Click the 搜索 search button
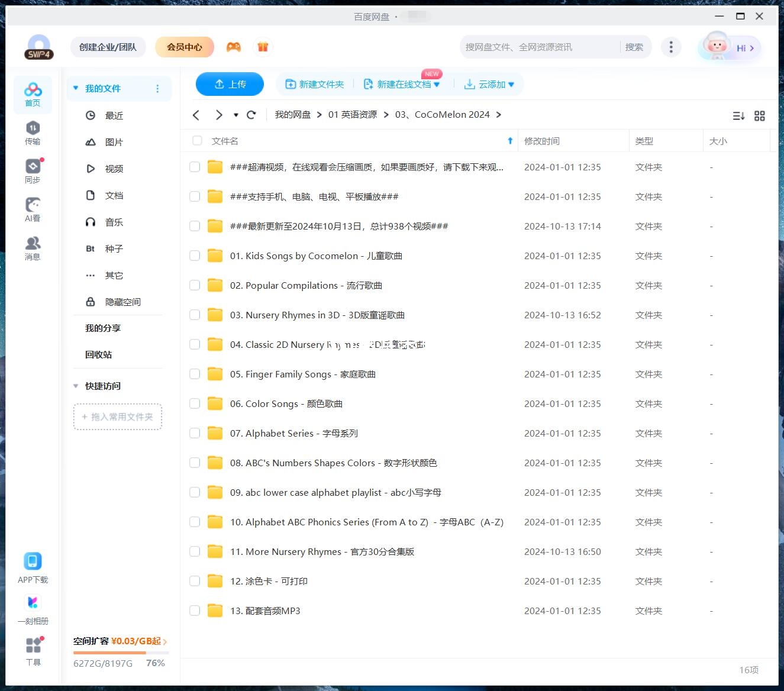 pyautogui.click(x=634, y=47)
